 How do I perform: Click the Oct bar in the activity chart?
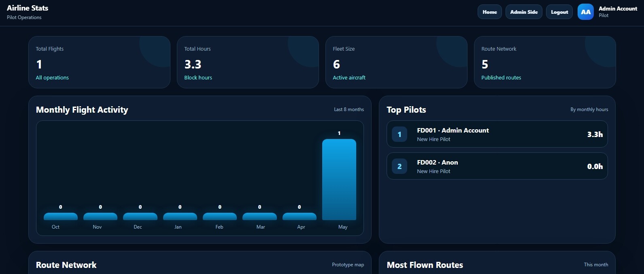coord(61,216)
